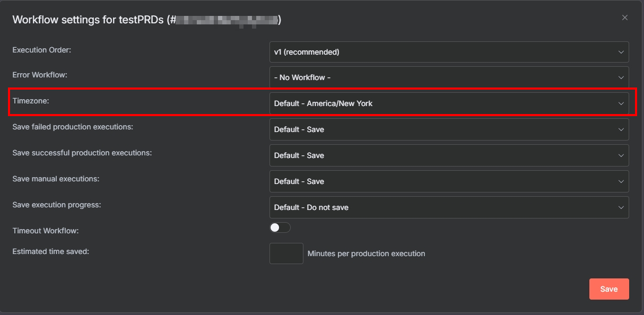Open the Save manual executions dropdown
This screenshot has height=315, width=644.
[x=440, y=181]
